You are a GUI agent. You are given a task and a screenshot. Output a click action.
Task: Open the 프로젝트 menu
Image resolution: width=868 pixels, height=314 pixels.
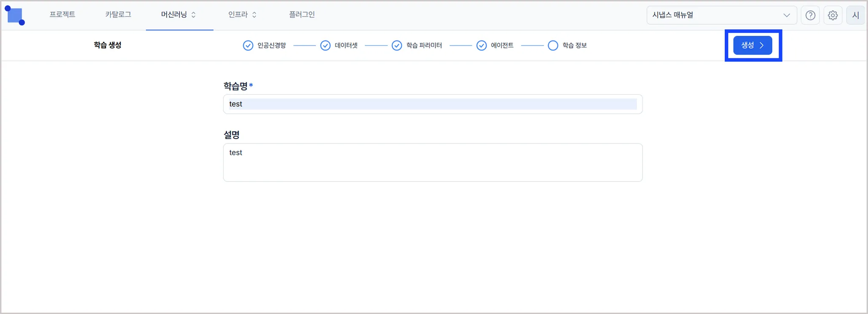pyautogui.click(x=62, y=15)
